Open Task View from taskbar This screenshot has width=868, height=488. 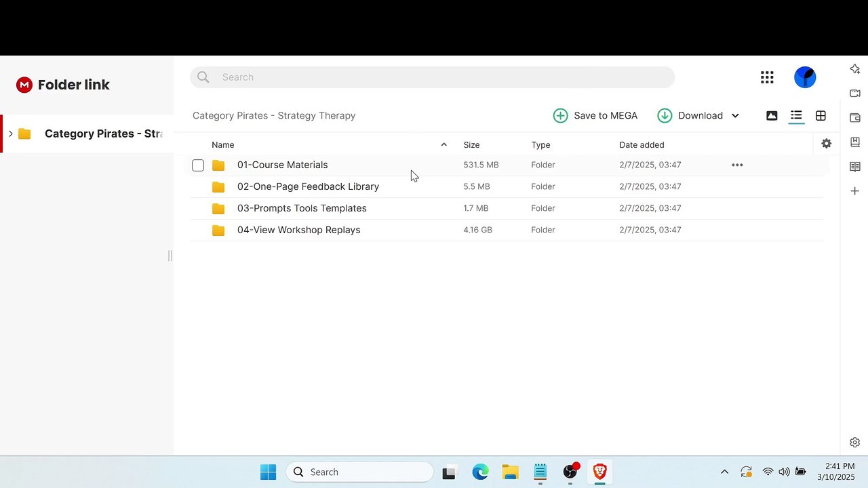[448, 472]
